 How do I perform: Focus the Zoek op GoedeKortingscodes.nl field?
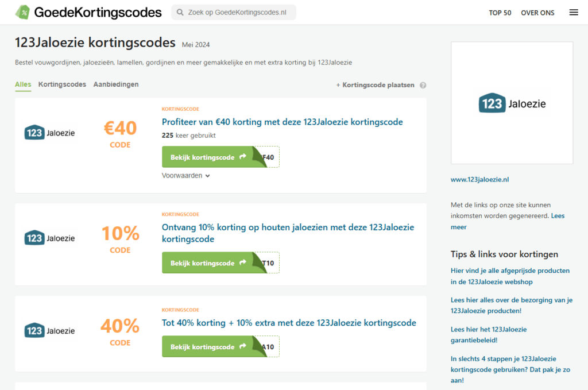[238, 13]
